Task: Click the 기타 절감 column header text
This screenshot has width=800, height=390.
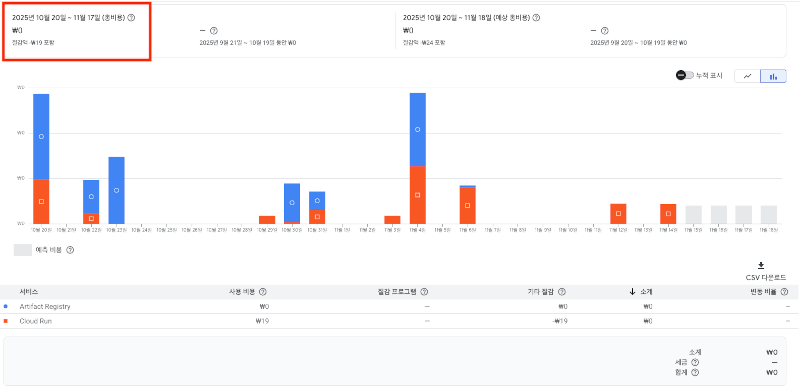Action: (x=541, y=292)
